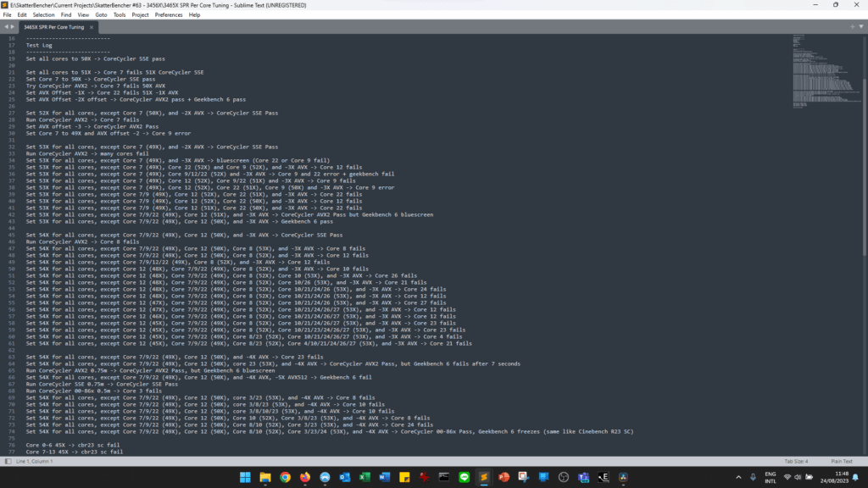
Task: Click the battery tray icon
Action: coord(809,477)
